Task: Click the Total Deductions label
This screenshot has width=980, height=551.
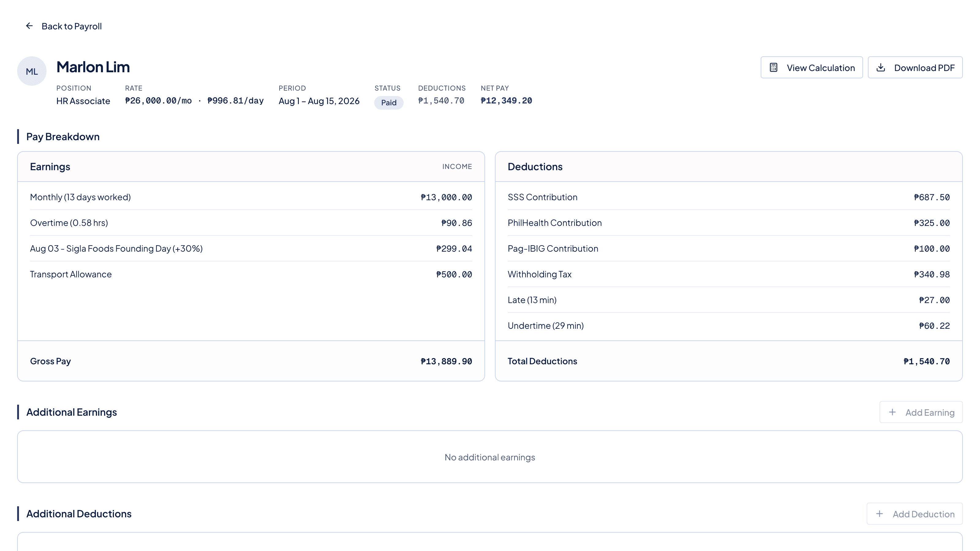Action: [542, 361]
